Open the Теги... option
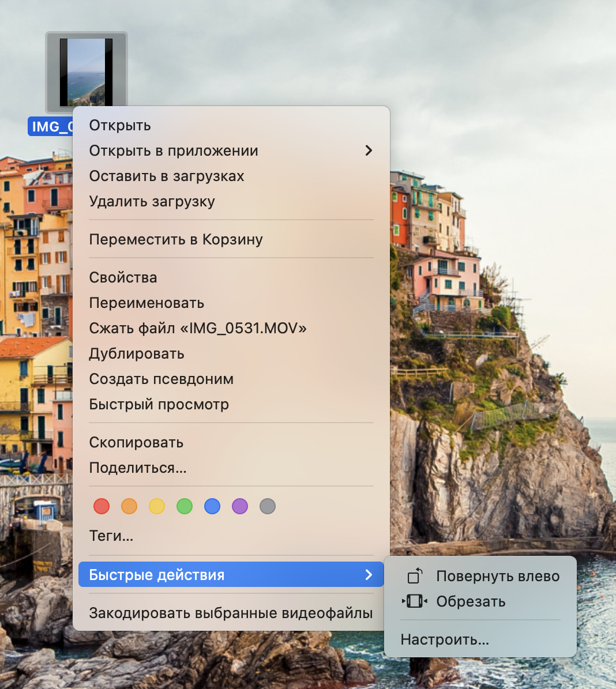The width and height of the screenshot is (616, 689). (110, 536)
